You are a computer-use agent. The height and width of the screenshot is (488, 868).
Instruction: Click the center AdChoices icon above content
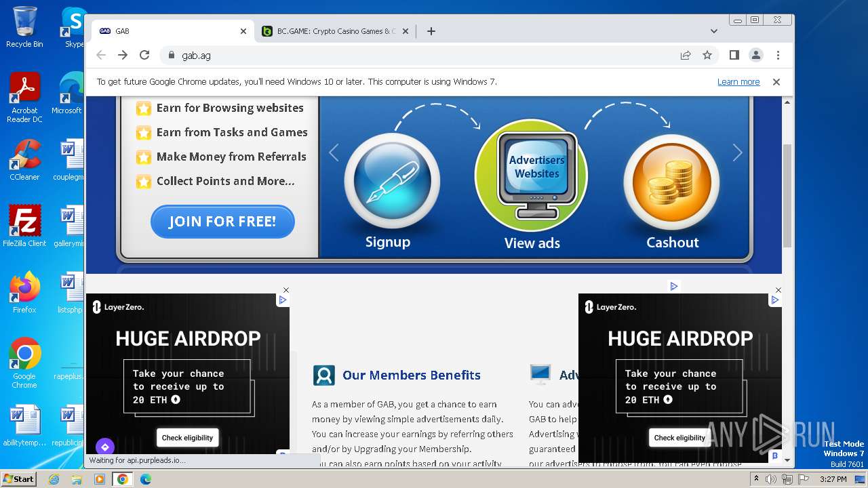pyautogui.click(x=673, y=286)
